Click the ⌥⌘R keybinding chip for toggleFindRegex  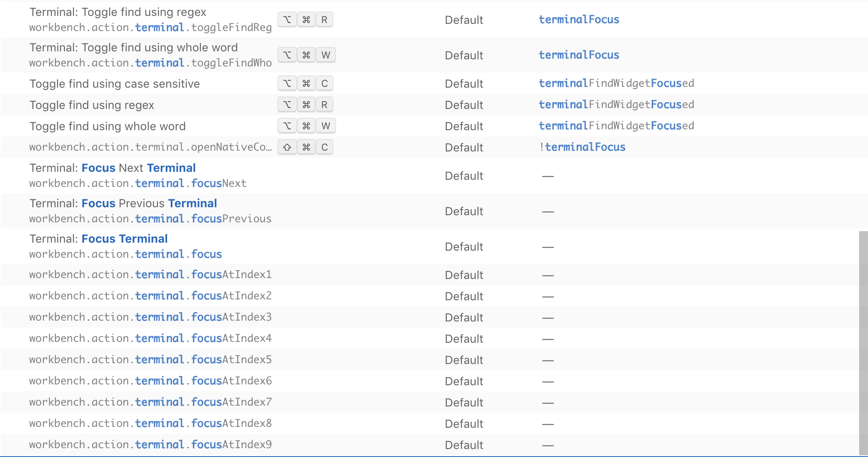coord(305,19)
